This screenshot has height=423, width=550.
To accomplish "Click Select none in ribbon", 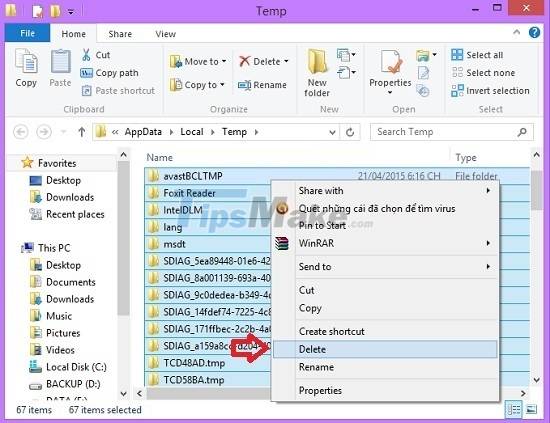I will click(x=483, y=73).
